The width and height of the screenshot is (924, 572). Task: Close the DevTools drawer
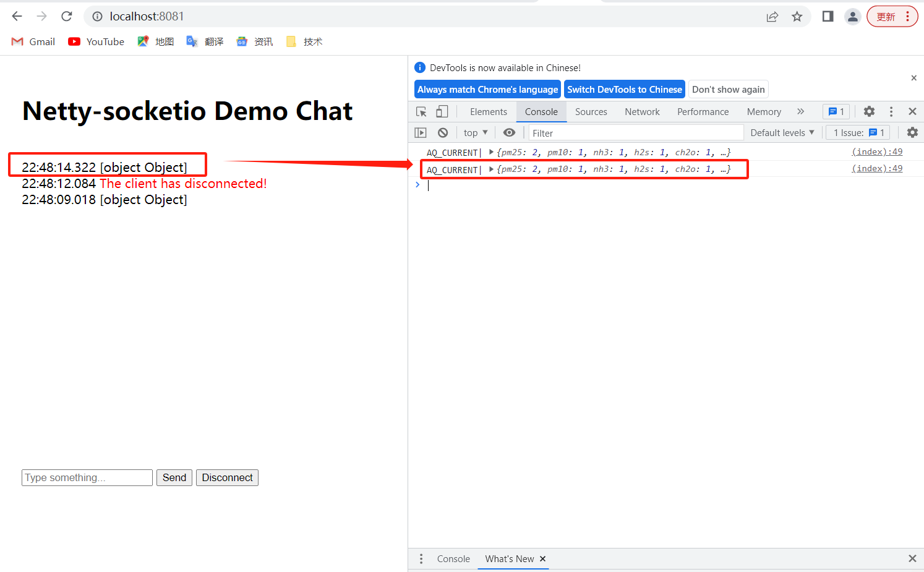(x=912, y=558)
